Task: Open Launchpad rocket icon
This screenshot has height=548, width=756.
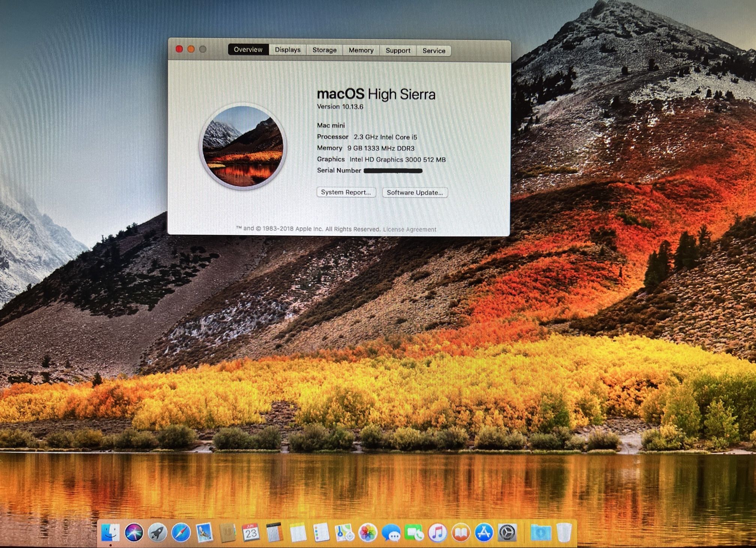Action: click(157, 533)
